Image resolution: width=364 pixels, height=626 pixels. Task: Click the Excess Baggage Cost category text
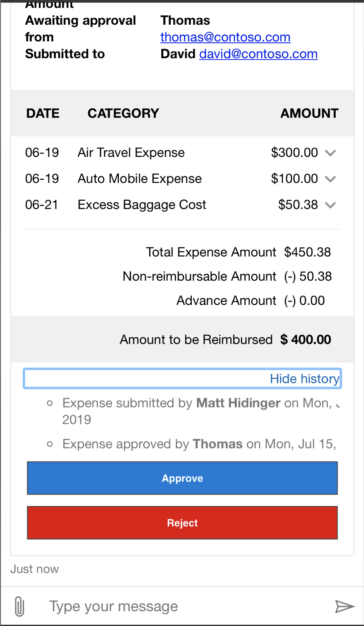[142, 205]
